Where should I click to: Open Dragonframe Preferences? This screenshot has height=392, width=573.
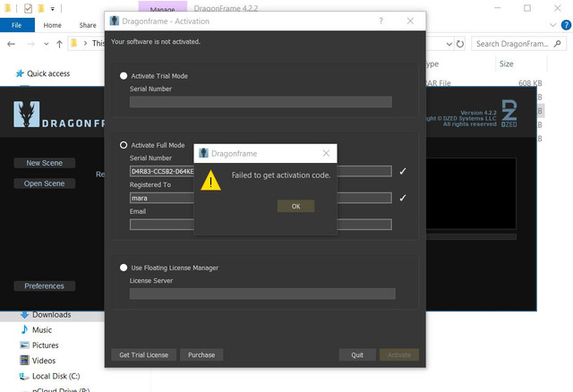click(44, 285)
